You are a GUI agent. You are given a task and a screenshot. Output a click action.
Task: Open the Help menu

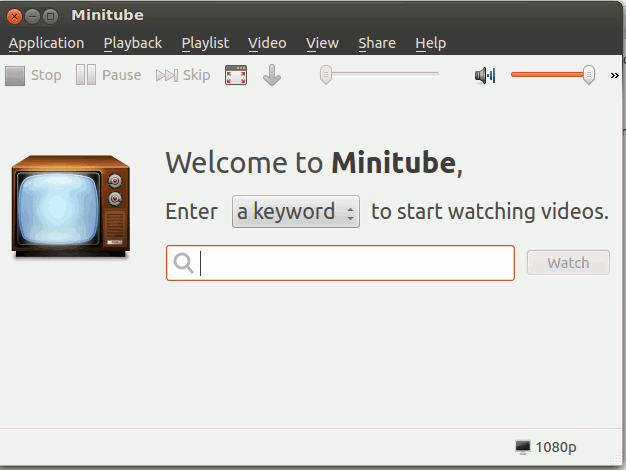click(x=430, y=43)
